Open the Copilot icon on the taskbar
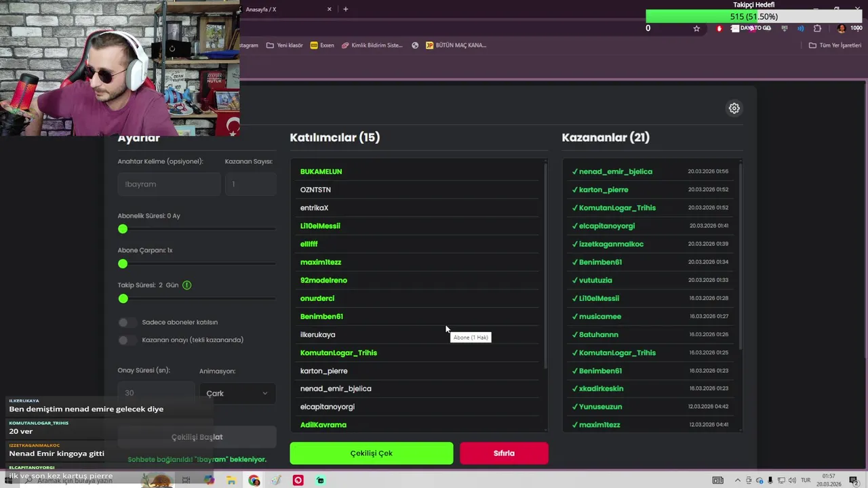The width and height of the screenshot is (868, 488). (208, 481)
